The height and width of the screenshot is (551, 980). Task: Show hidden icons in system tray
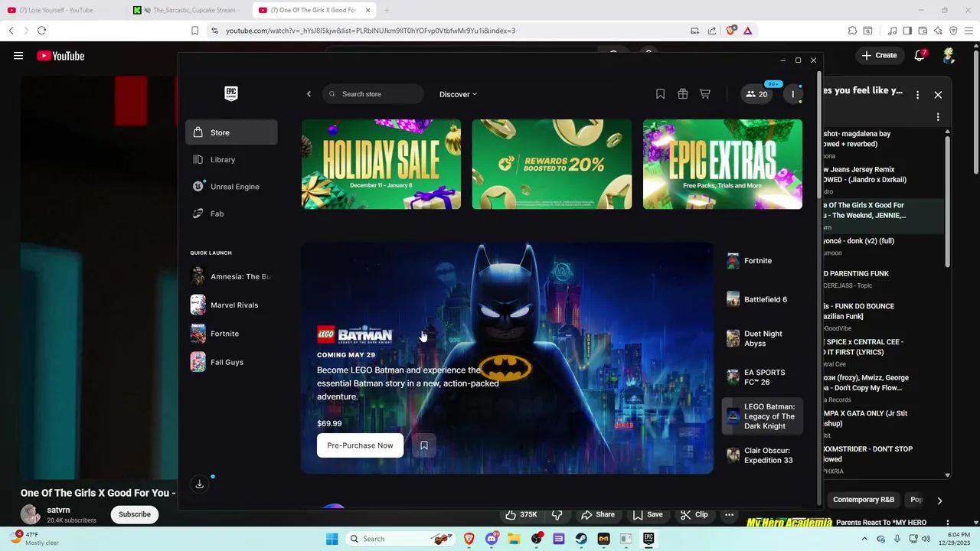point(865,539)
